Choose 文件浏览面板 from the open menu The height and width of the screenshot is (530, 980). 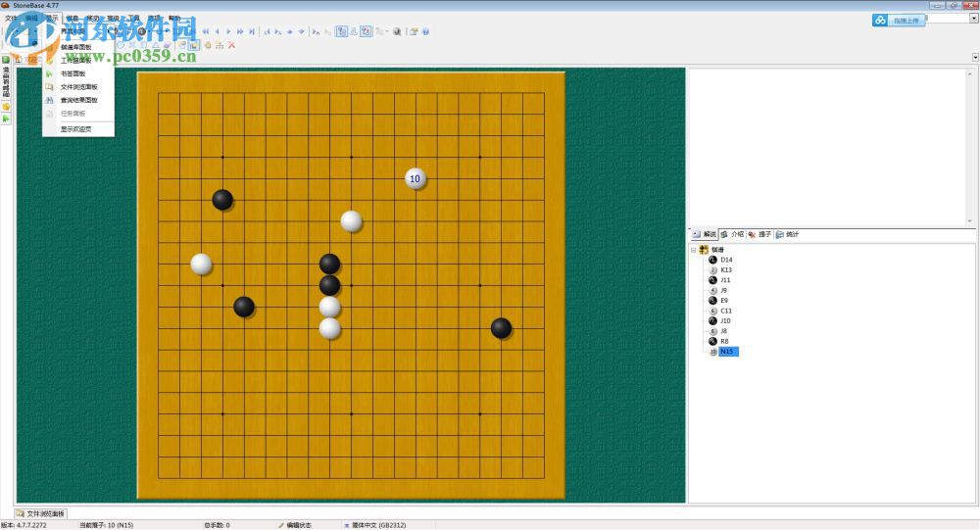click(78, 87)
